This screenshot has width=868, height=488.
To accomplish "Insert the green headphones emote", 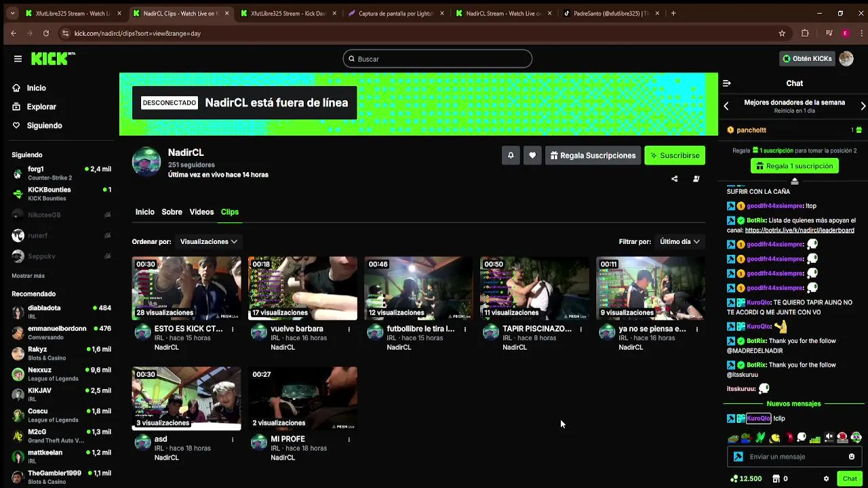I will 856,438.
